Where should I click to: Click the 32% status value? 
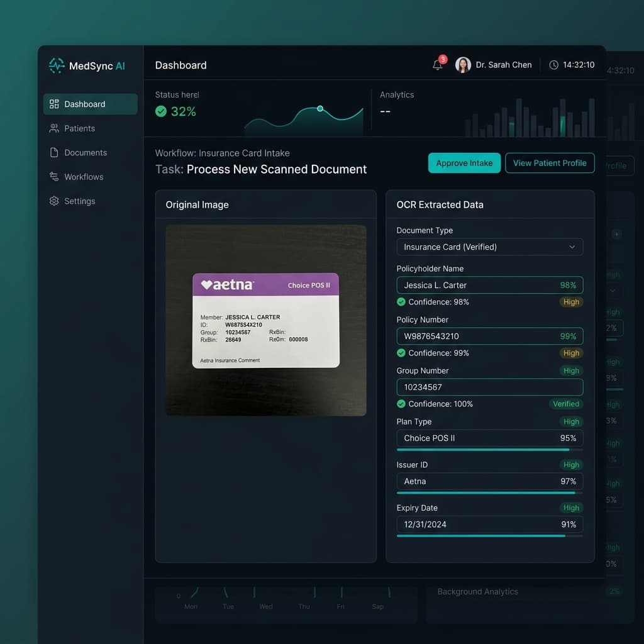(183, 111)
